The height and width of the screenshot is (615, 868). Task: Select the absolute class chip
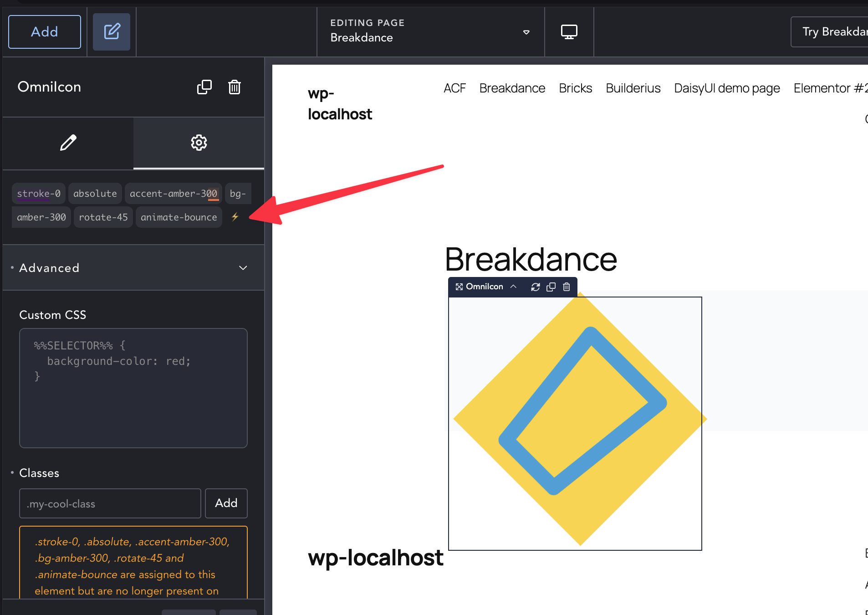pyautogui.click(x=95, y=194)
